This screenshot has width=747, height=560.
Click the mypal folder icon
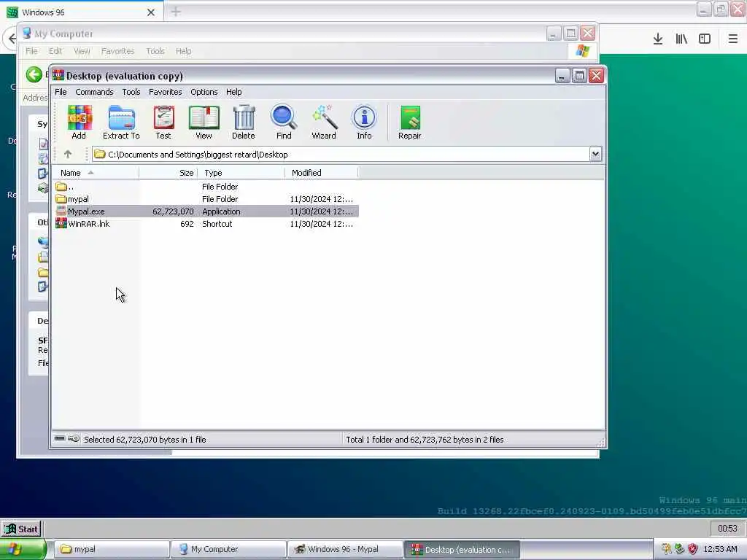pos(61,198)
